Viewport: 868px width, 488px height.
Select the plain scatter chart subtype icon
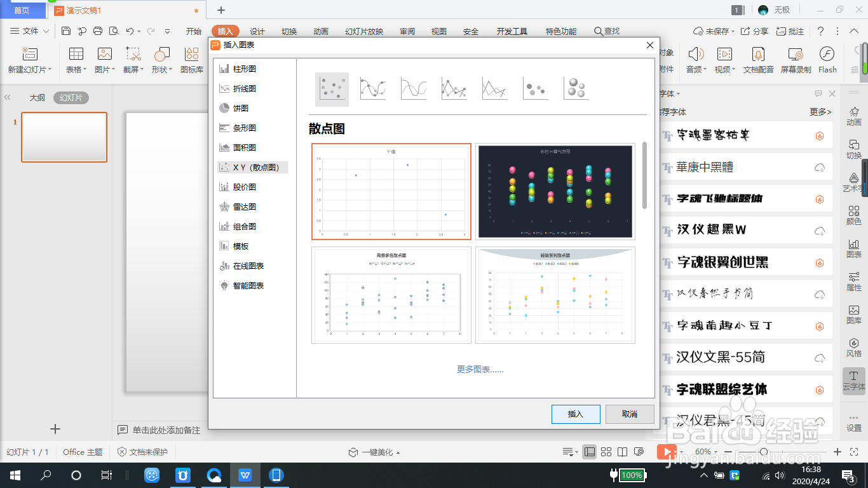coord(332,89)
